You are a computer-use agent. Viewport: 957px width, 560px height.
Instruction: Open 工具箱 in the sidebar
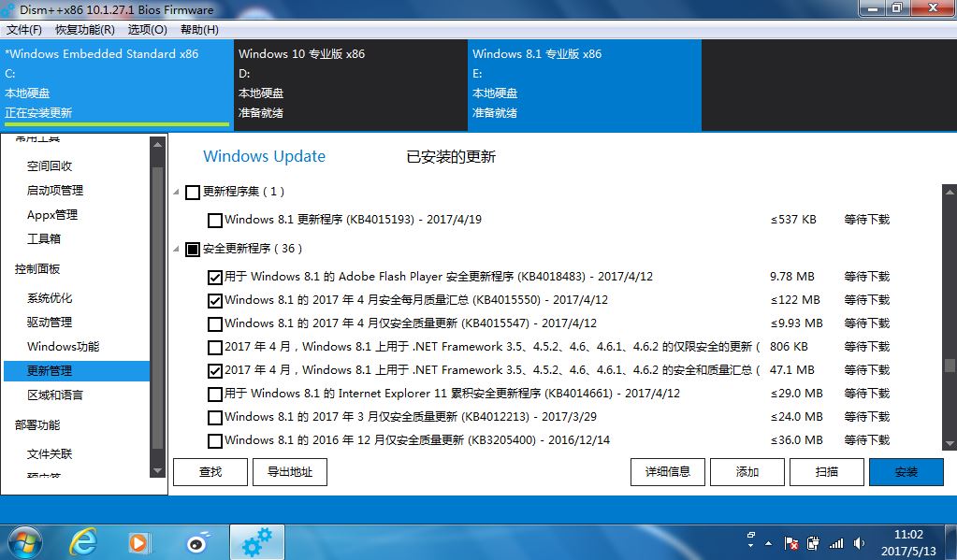click(x=44, y=238)
